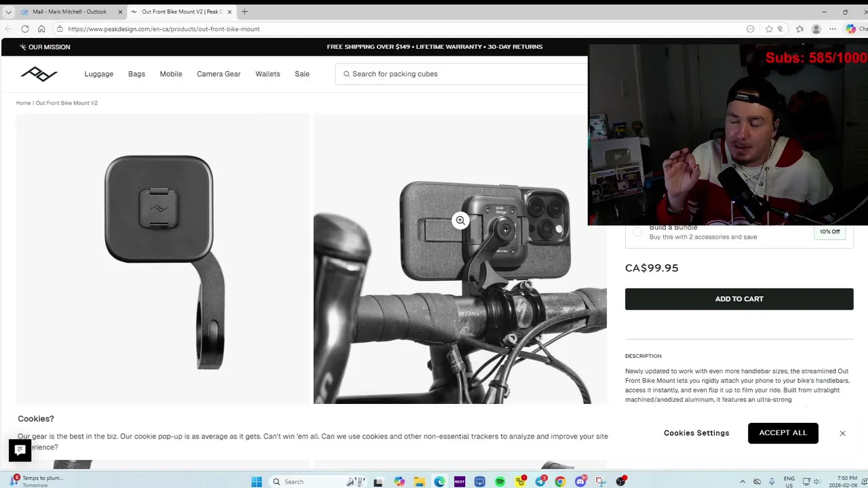The height and width of the screenshot is (488, 868).
Task: Dismiss the cookie banner with the X
Action: (x=842, y=433)
